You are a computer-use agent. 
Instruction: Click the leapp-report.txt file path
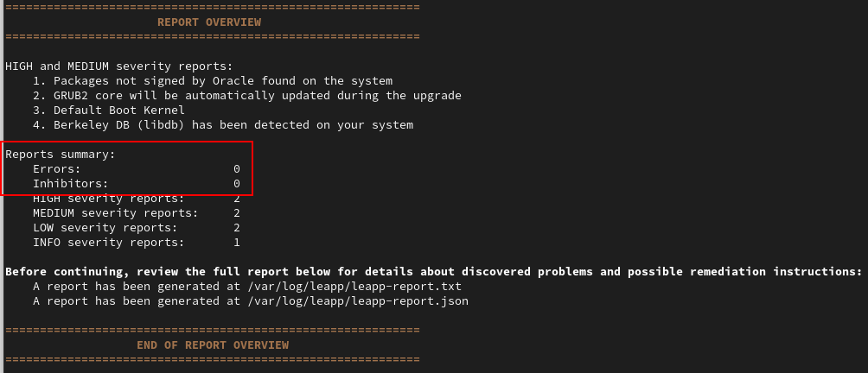click(x=354, y=286)
